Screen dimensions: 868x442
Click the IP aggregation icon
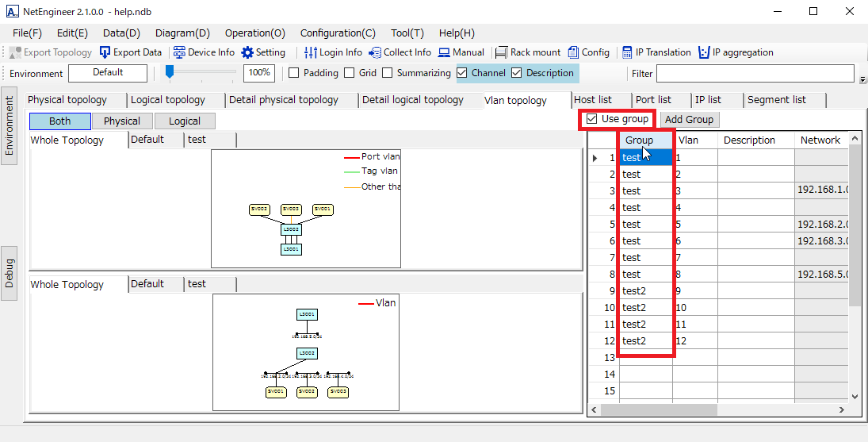(x=703, y=52)
